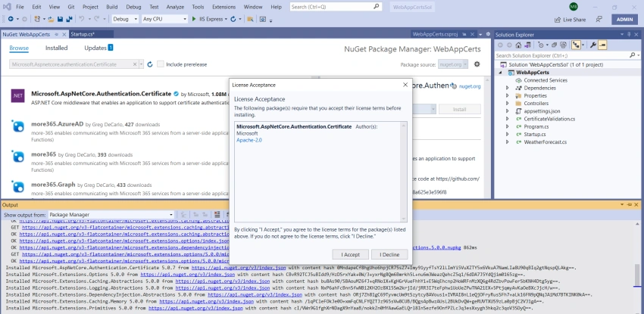Click the Visual Studio Search (Ctrl+Q) box
Viewport: 644px width, 314px height.
coord(336,7)
